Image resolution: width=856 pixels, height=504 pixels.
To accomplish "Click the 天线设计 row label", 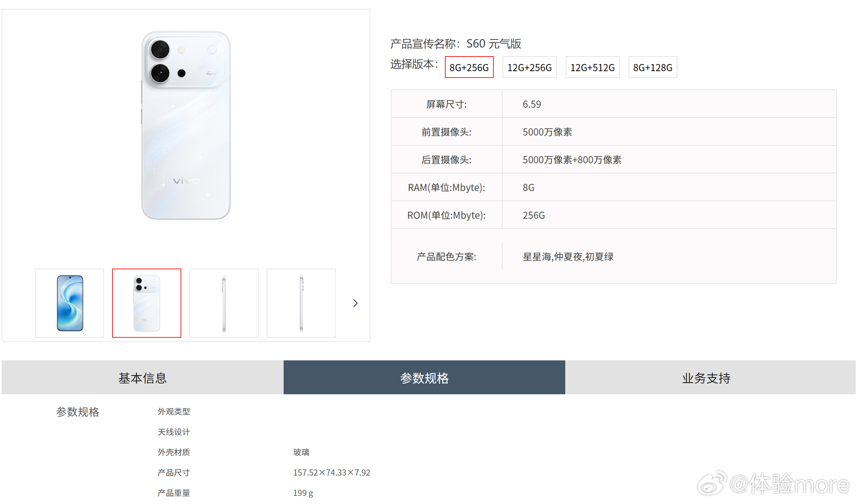I will [174, 432].
